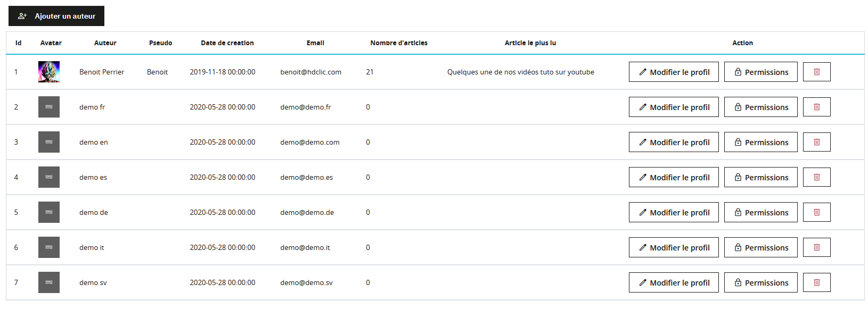Modify profile of demo it
The height and width of the screenshot is (309, 868).
(x=674, y=247)
